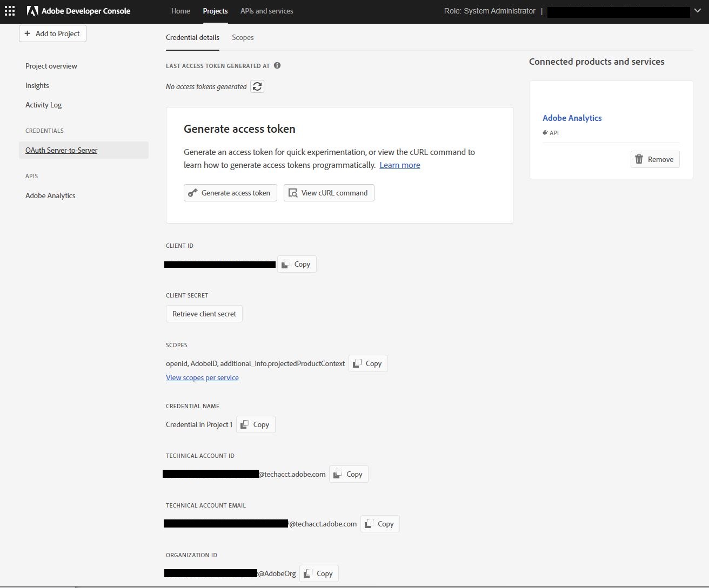
Task: Refresh the last access token status
Action: pos(257,86)
